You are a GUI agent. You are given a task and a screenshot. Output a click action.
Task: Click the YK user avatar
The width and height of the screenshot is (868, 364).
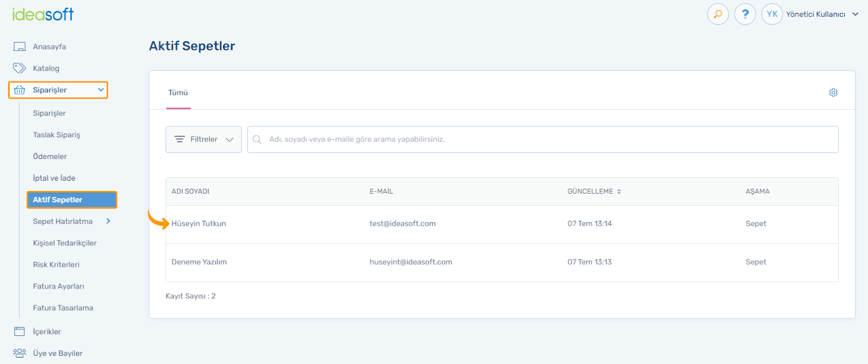click(772, 14)
